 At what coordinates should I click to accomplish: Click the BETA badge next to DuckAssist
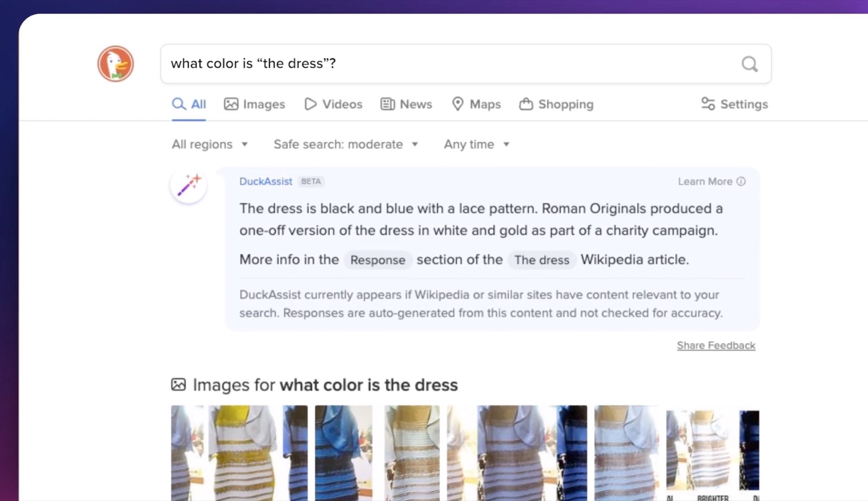(311, 181)
